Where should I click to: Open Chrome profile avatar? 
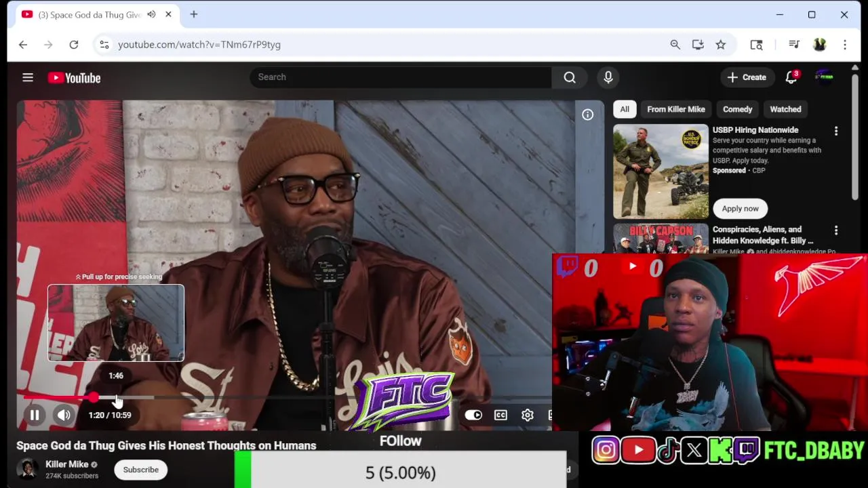(x=820, y=45)
